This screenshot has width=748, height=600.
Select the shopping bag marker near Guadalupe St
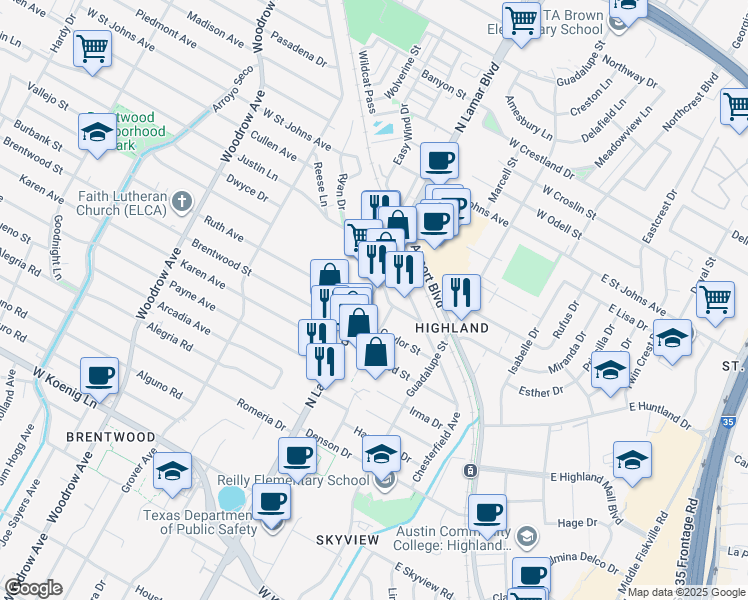click(375, 354)
